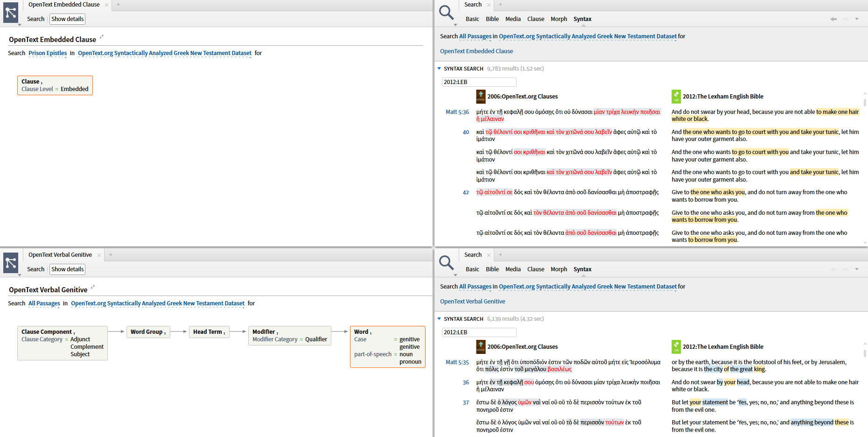Select the Word Group query box
The image size is (868, 437).
(x=148, y=332)
